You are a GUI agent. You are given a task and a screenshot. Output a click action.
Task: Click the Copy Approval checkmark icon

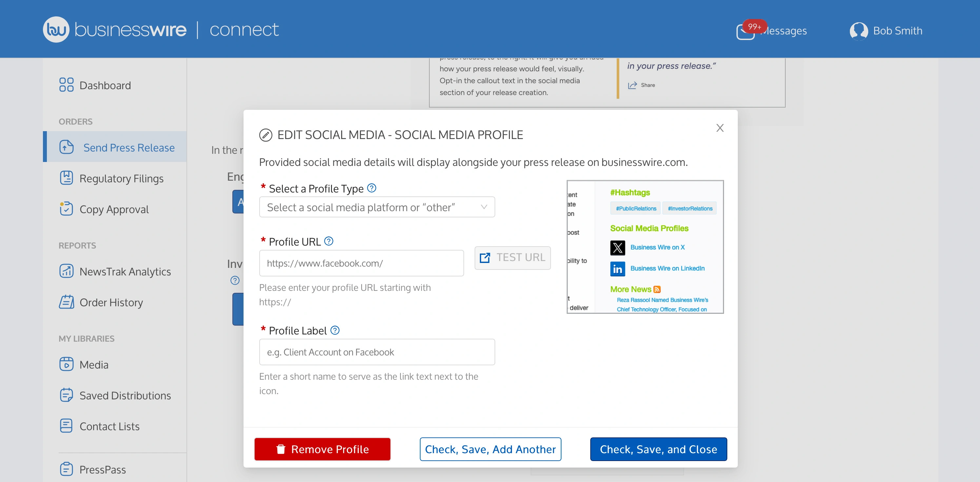pyautogui.click(x=66, y=209)
